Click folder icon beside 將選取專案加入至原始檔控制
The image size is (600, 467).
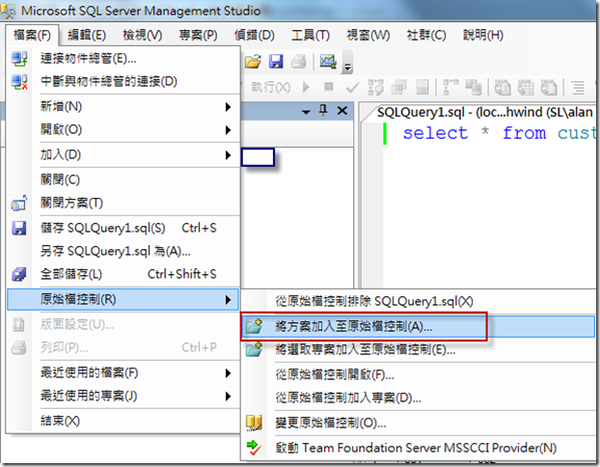[254, 349]
